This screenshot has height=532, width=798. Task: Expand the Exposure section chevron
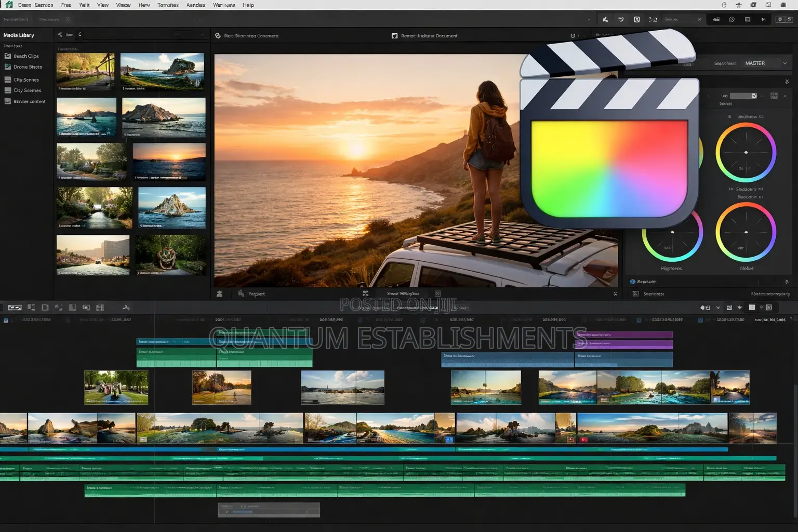pyautogui.click(x=787, y=282)
